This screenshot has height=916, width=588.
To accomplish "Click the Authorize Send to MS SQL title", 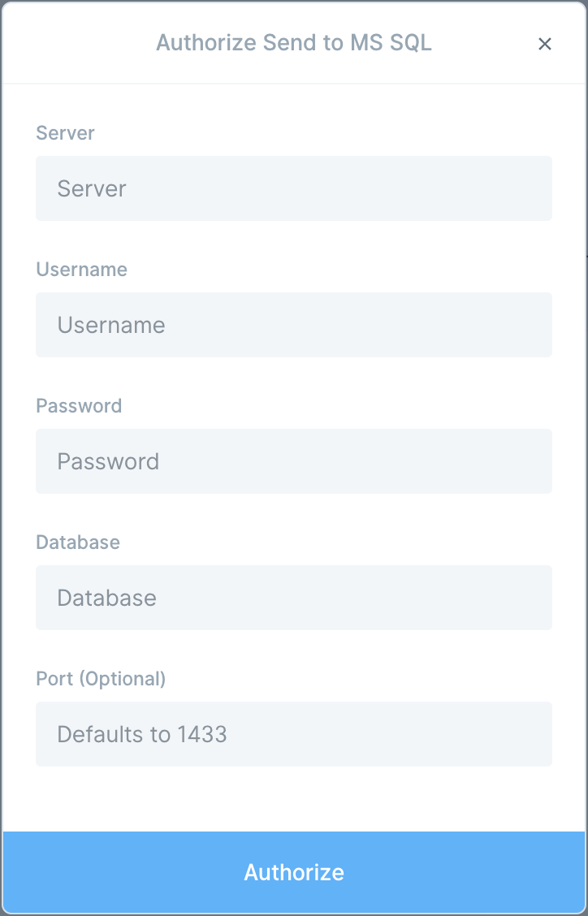I will coord(294,43).
